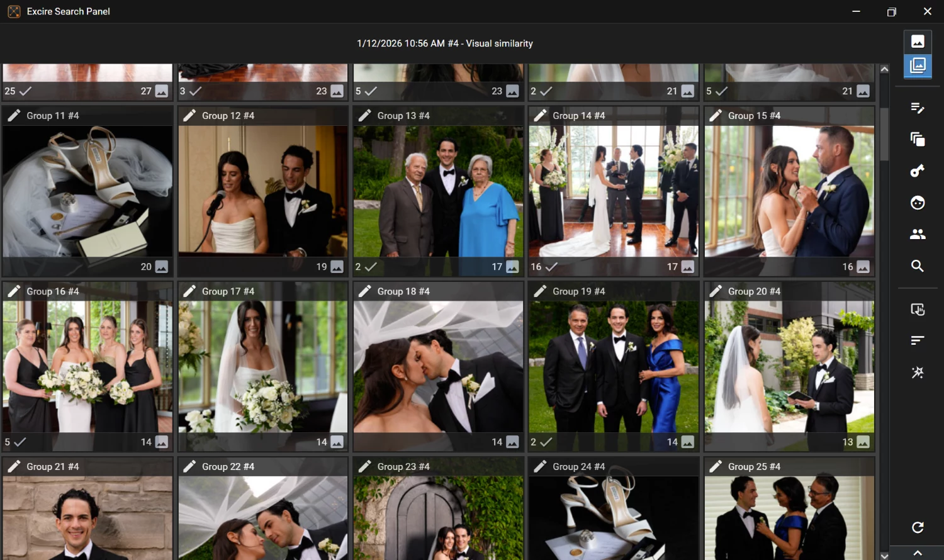Rename Group 11 #4 via pencil icon
This screenshot has height=560, width=944.
tap(14, 116)
